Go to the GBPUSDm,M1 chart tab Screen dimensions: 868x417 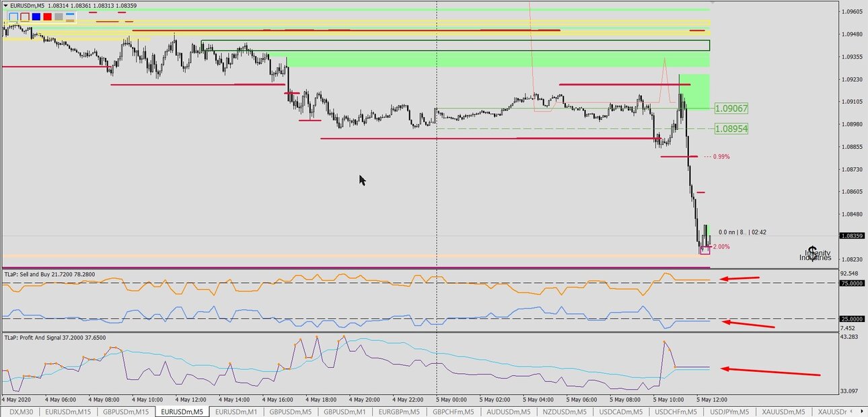pos(345,412)
